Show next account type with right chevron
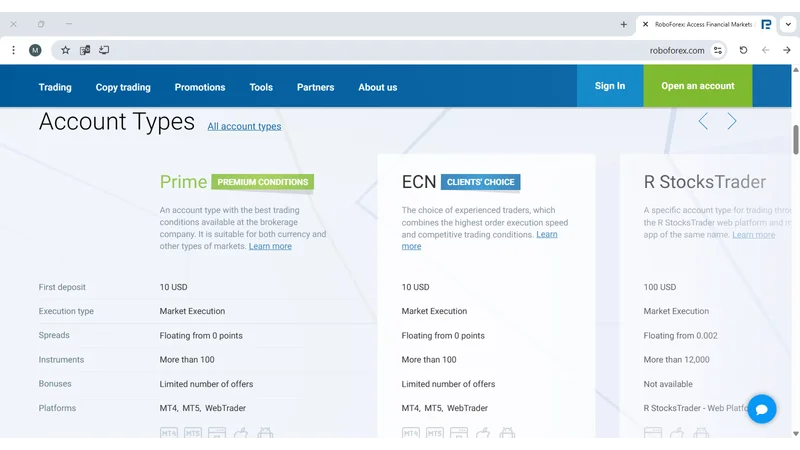Viewport: 800px width, 450px height. pos(732,121)
